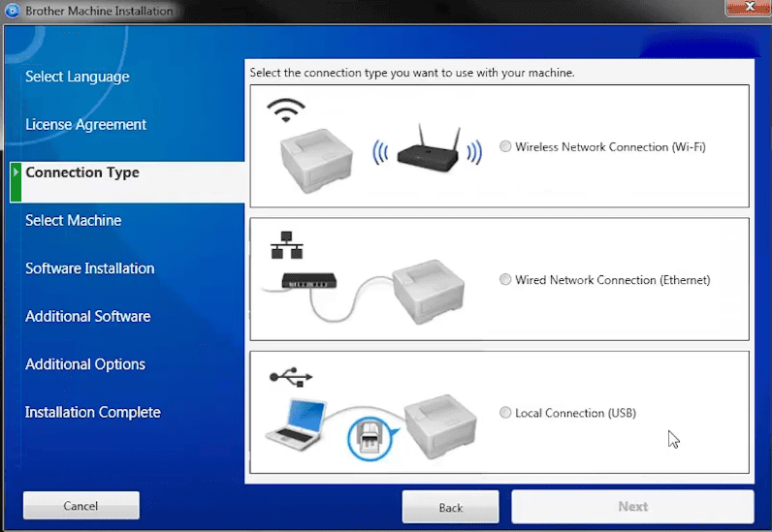This screenshot has height=532, width=772.
Task: Click the Installation Complete step
Action: coord(92,412)
